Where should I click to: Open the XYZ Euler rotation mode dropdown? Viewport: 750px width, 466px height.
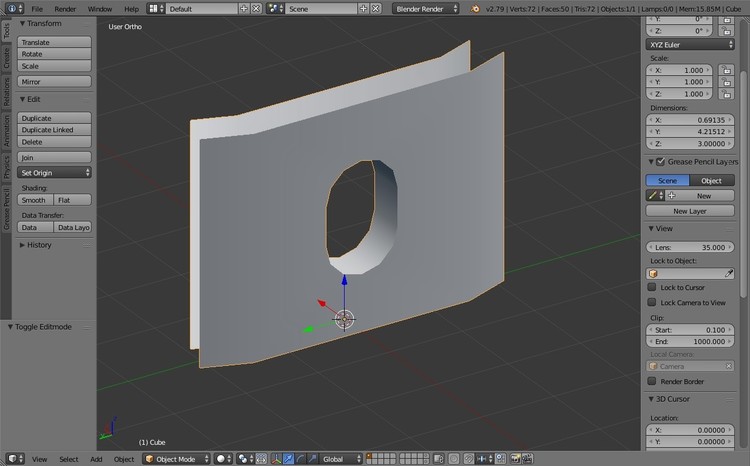tap(690, 45)
